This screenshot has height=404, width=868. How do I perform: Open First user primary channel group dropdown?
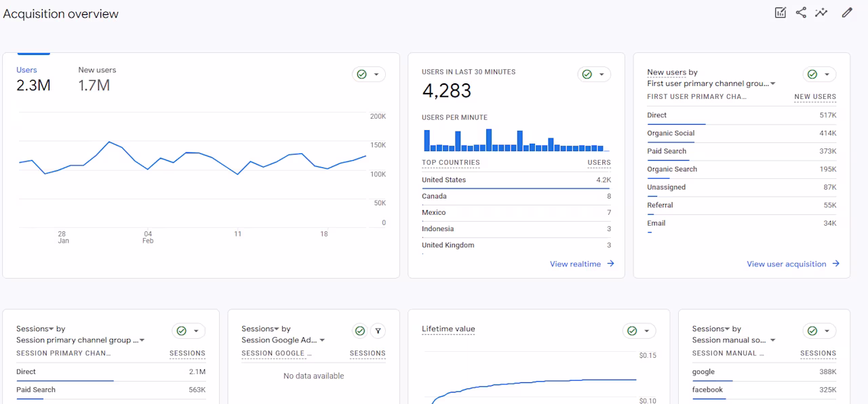(711, 83)
